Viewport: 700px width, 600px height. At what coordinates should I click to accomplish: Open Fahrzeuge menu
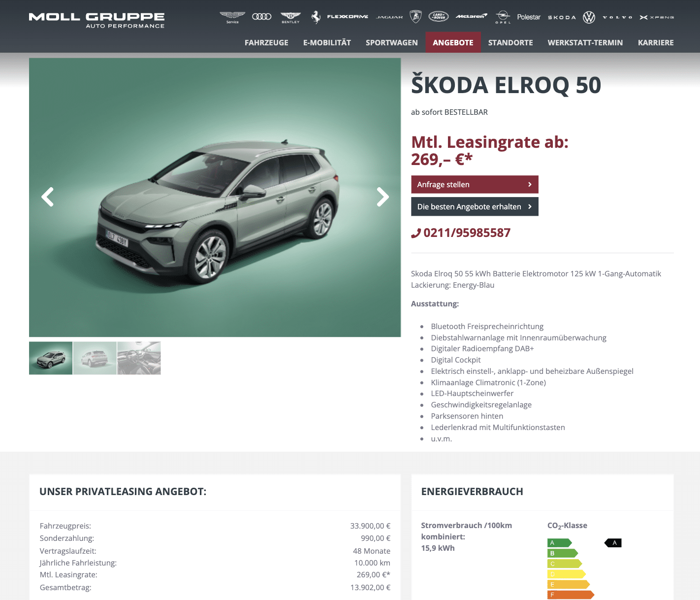click(266, 42)
